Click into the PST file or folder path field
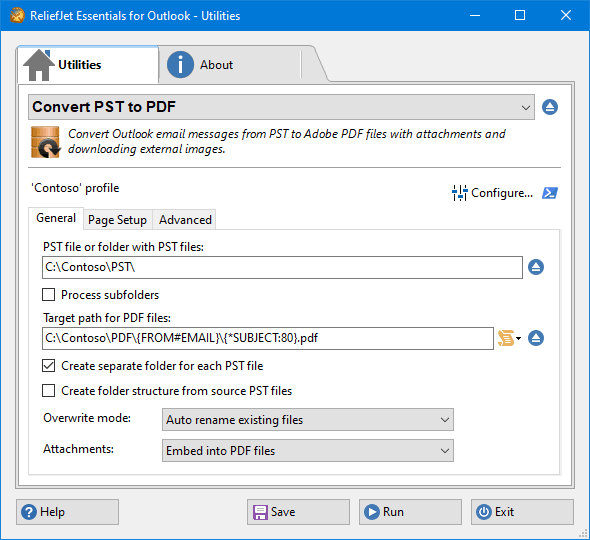 coord(282,268)
